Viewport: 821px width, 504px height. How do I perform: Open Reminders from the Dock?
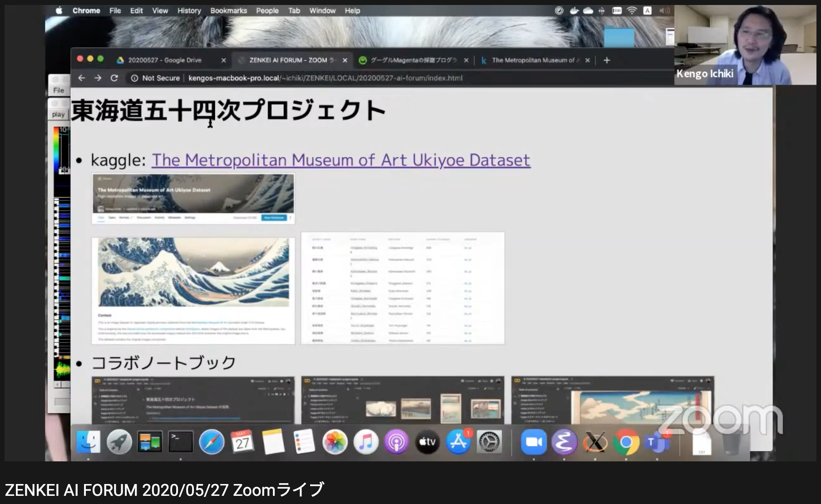coord(304,442)
